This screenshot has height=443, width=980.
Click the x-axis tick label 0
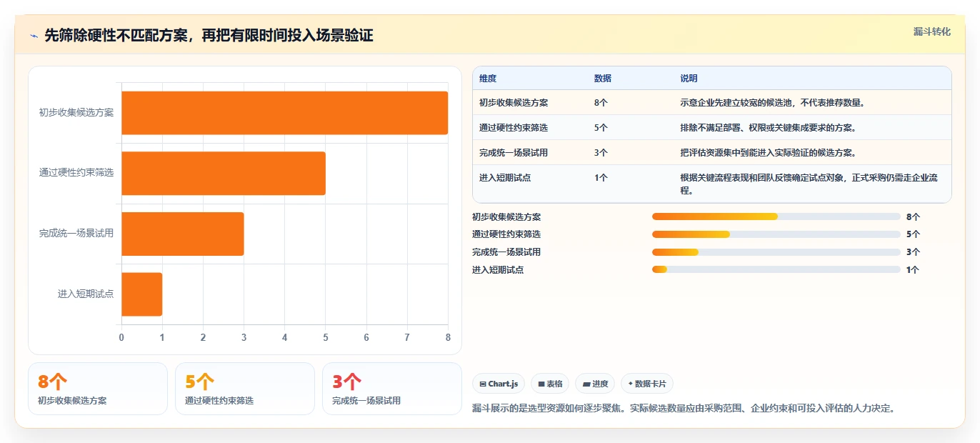click(x=121, y=338)
